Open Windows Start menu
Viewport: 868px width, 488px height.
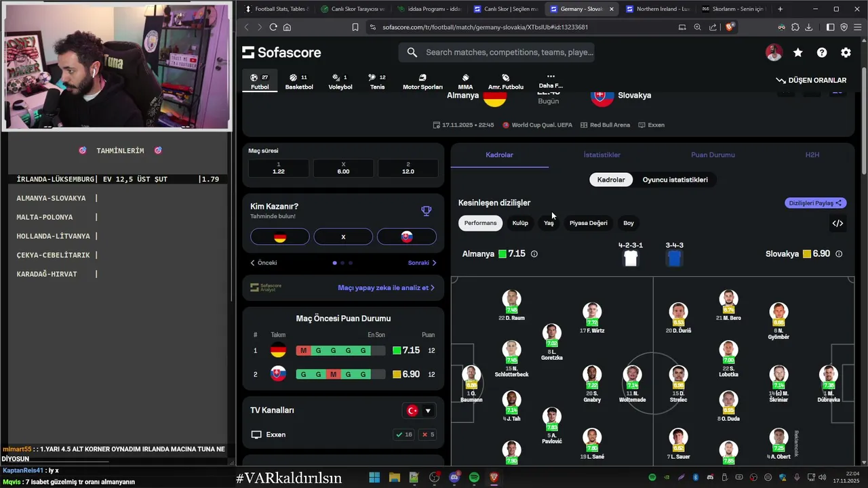[x=374, y=478]
